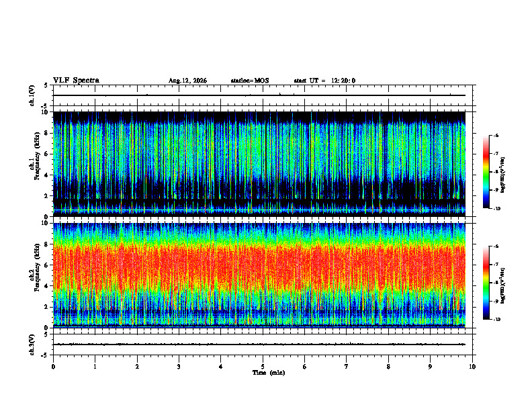
Task: Click the ch.1 spectrogram color scale bar
Action: (x=486, y=172)
